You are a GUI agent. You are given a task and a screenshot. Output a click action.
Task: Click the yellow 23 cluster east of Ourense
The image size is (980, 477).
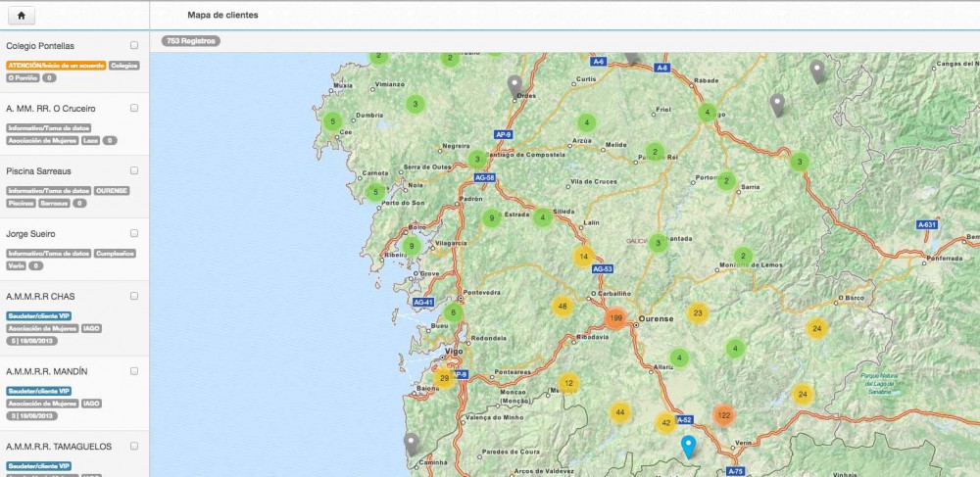click(698, 313)
